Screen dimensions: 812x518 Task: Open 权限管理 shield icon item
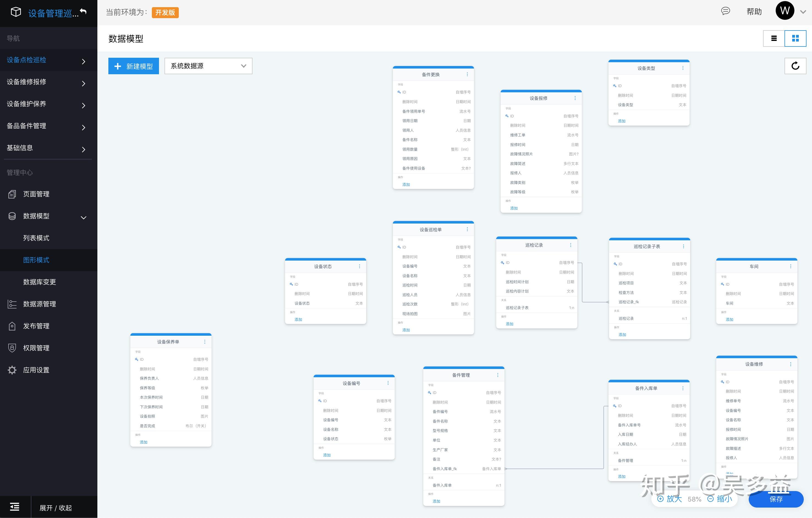pos(12,348)
